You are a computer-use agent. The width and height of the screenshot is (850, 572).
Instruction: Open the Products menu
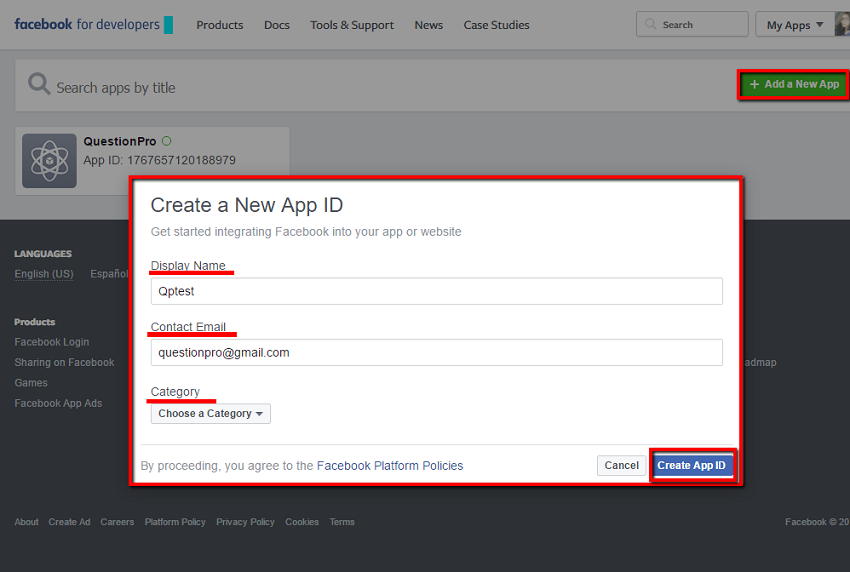[219, 25]
